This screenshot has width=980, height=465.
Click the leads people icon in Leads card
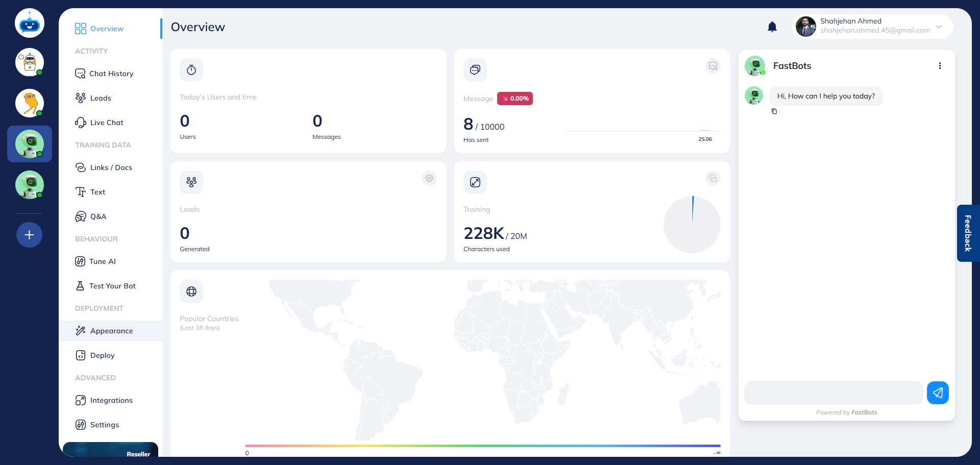[191, 182]
